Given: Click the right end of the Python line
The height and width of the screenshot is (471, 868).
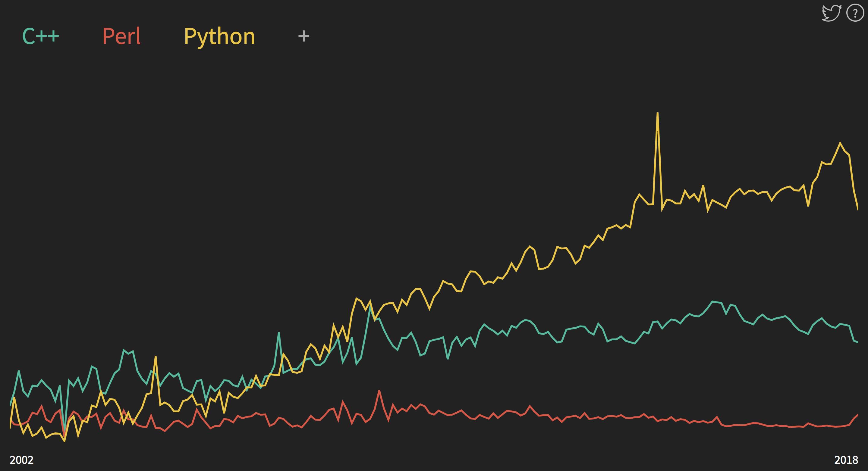Looking at the screenshot, I should [857, 209].
